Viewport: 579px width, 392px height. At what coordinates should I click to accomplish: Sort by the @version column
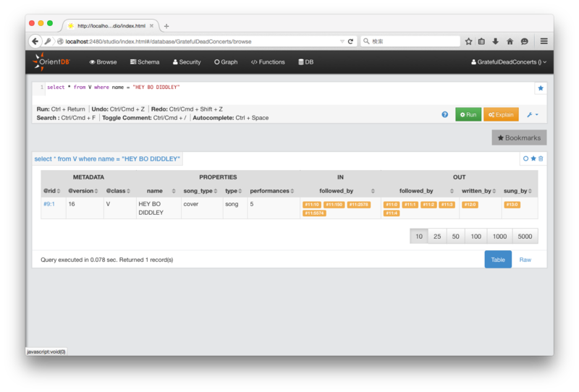83,191
